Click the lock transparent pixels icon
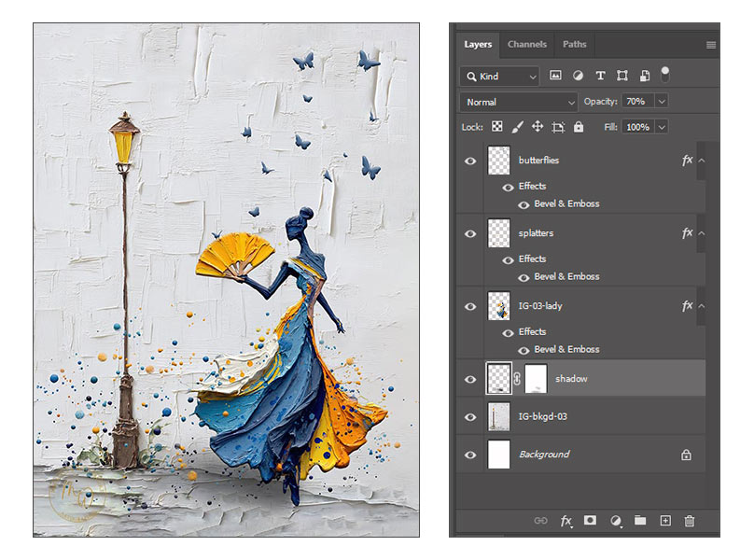 [x=497, y=127]
